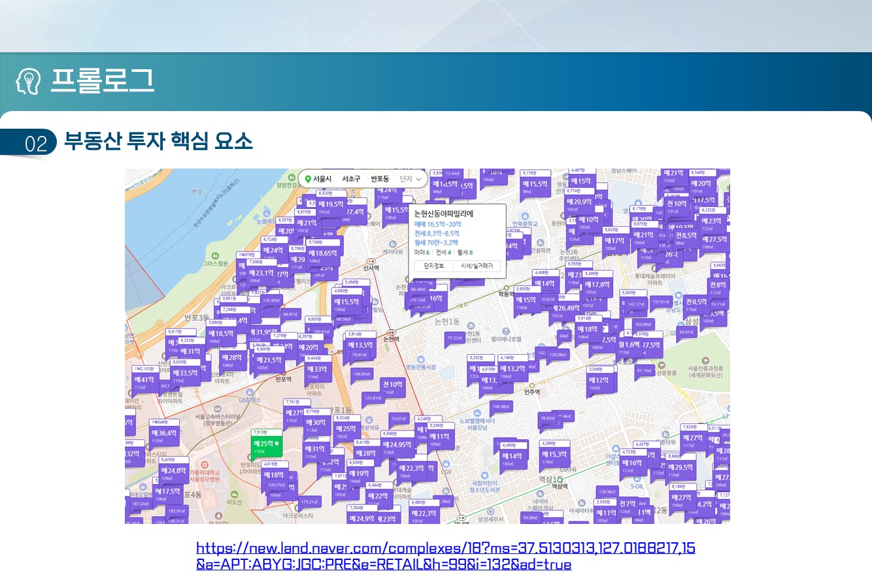The image size is (872, 588).
Task: Select the 매20.9억 price marker
Action: (580, 204)
